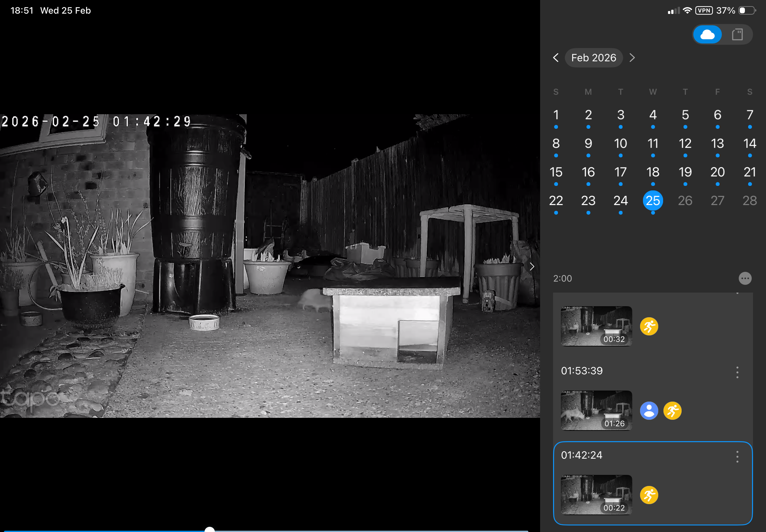Switch to SD card recordings
This screenshot has height=532, width=766.
(x=737, y=34)
